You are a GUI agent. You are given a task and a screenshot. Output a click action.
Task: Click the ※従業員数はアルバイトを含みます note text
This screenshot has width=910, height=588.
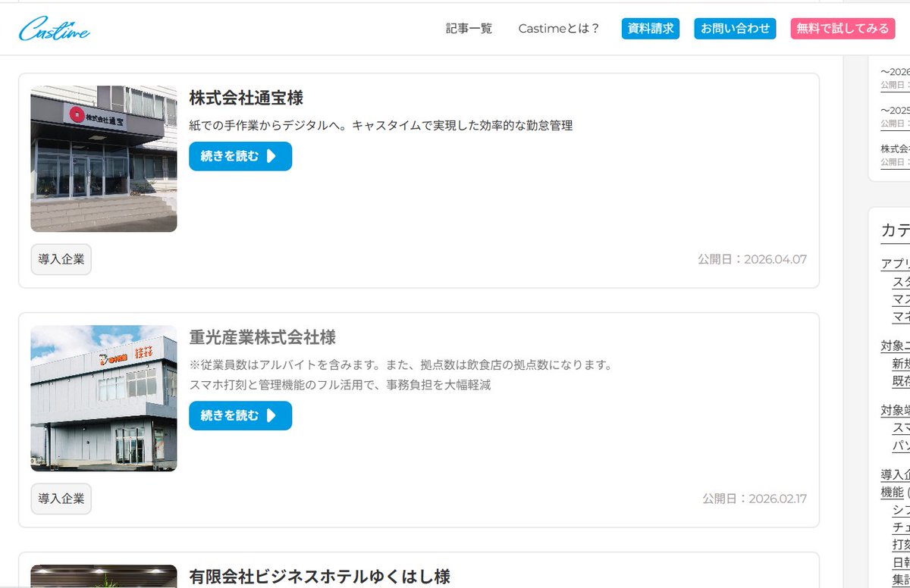[400, 365]
